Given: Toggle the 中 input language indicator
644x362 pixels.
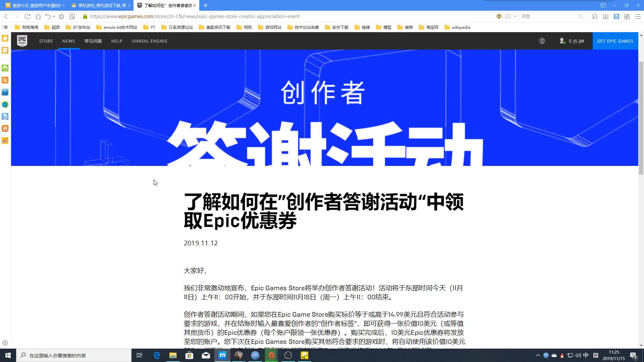Looking at the screenshot, I should [586, 355].
